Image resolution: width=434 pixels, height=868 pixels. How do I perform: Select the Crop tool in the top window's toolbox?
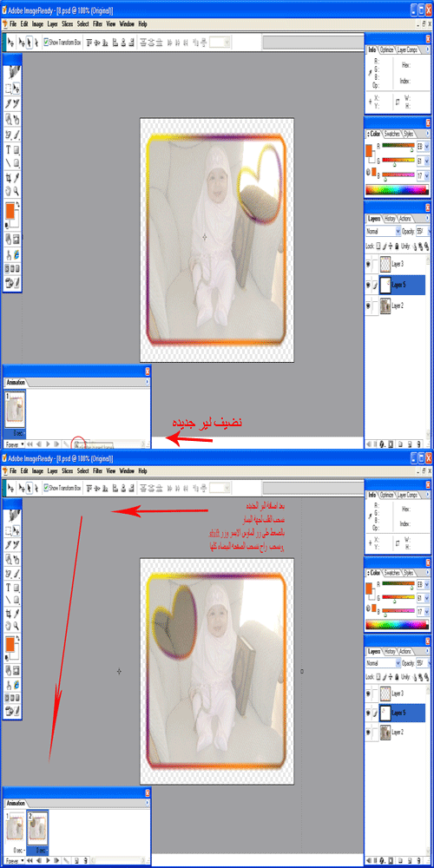coord(9,178)
